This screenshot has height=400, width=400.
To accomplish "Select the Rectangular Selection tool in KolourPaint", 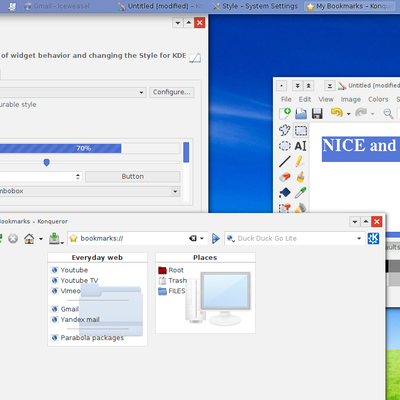I will pos(301,130).
